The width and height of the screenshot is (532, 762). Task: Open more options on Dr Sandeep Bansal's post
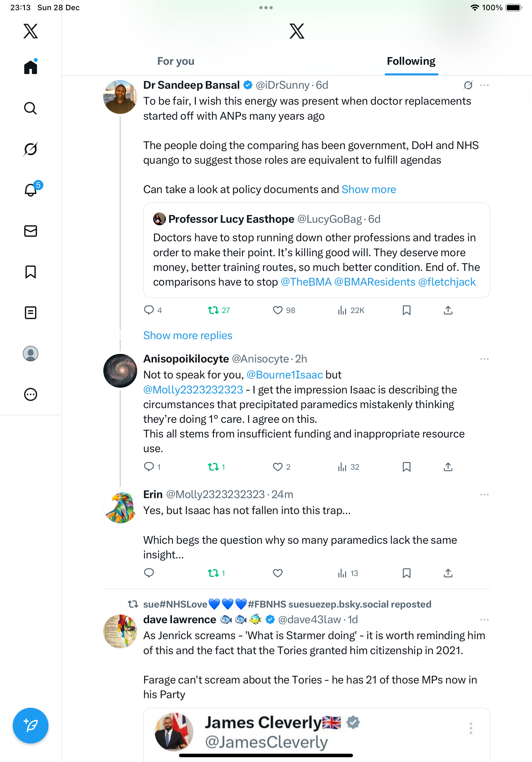click(x=484, y=85)
